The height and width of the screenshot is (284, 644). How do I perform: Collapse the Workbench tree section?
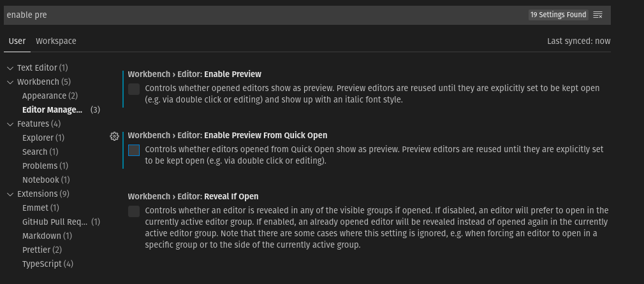(10, 82)
